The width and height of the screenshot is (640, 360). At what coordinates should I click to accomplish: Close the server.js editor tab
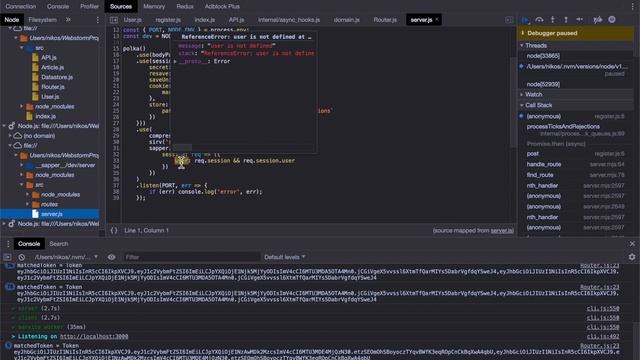[x=437, y=19]
